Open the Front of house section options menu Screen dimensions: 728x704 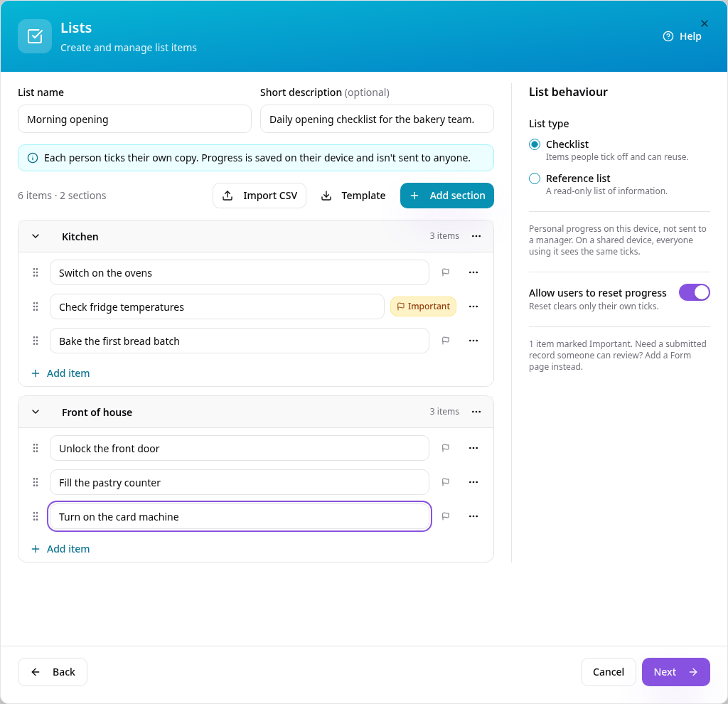tap(476, 412)
